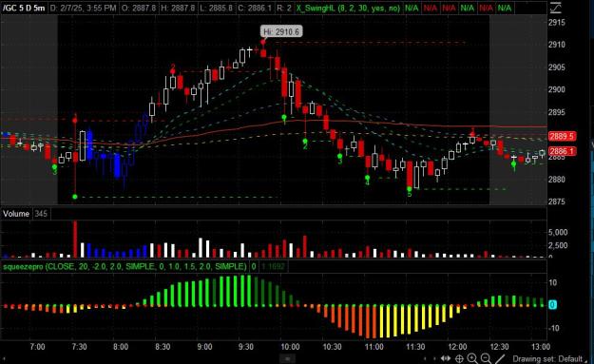Click the close value C: 2886.1

pos(255,8)
